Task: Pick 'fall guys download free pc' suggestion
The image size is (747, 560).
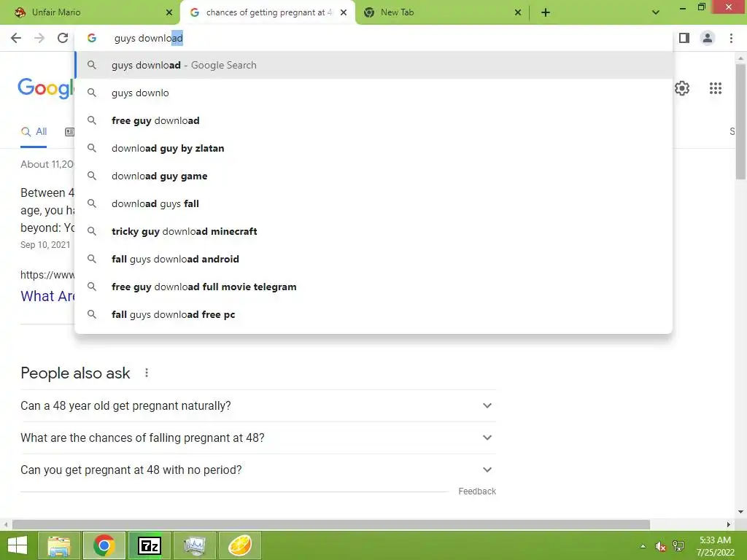Action: (x=373, y=314)
